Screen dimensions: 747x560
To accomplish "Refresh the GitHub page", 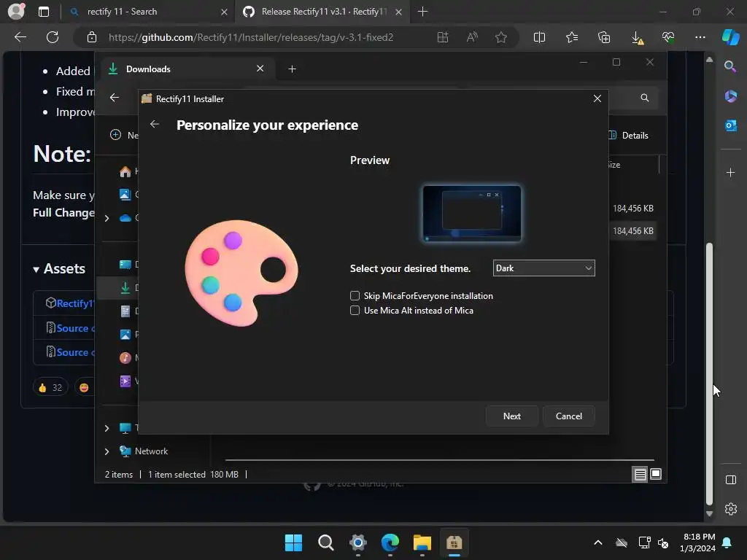I will tap(53, 37).
